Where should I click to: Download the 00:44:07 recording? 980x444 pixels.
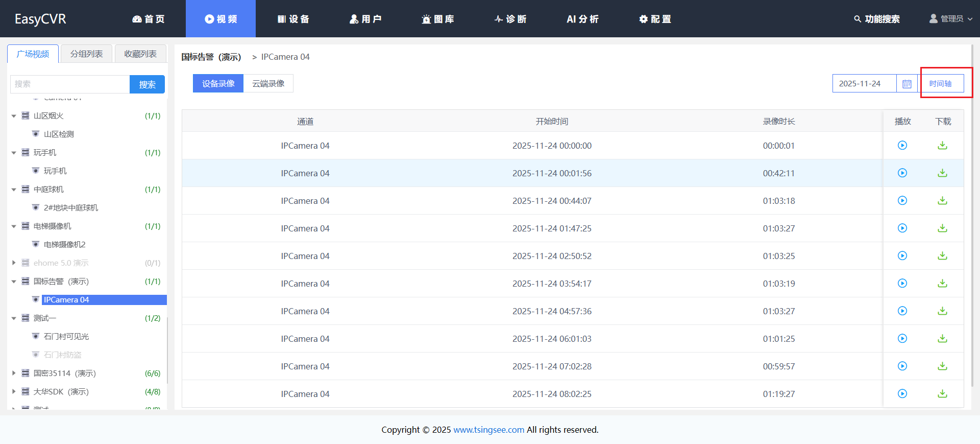pyautogui.click(x=942, y=201)
